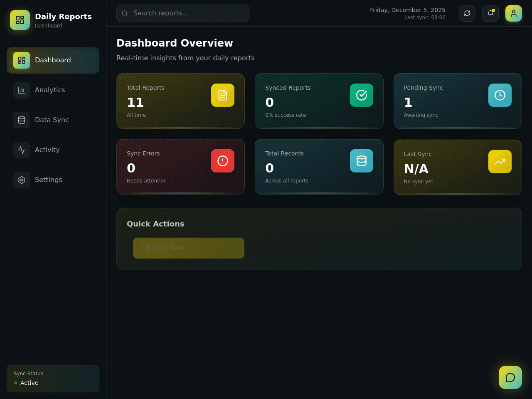Click the Synced Reports checkmark icon
Screen dimensions: 532x399
pos(362,95)
